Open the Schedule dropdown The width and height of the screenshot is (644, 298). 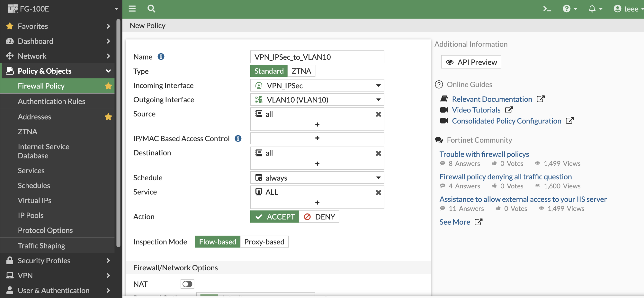click(x=317, y=178)
